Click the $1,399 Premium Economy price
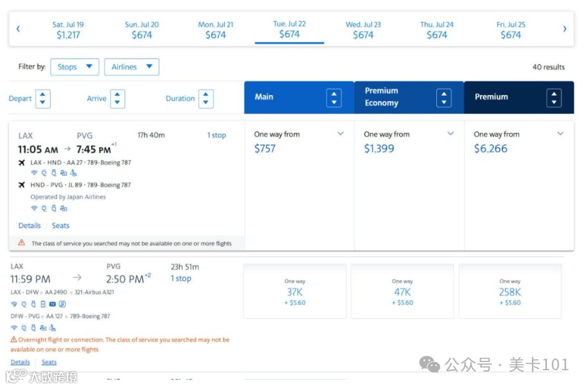This screenshot has width=588, height=388. click(x=379, y=149)
